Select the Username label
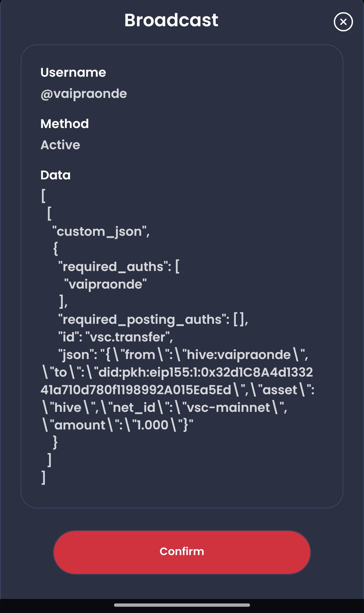The height and width of the screenshot is (613, 364). (x=73, y=73)
